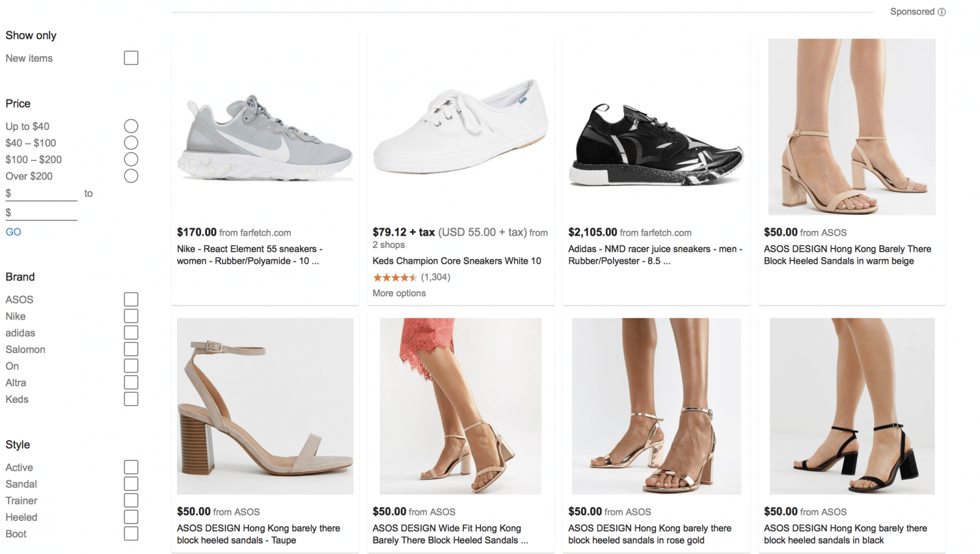The width and height of the screenshot is (980, 554).
Task: Tick the Nike brand checkbox
Action: (131, 316)
